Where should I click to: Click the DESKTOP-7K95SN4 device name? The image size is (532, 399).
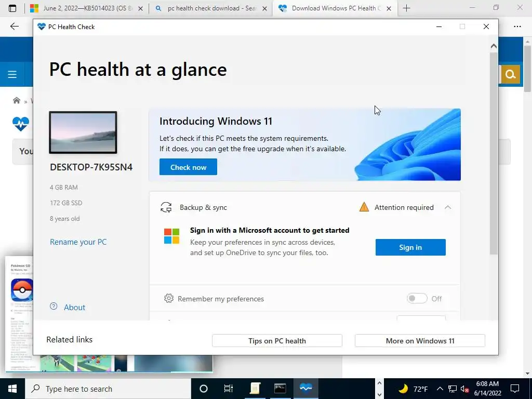[91, 167]
